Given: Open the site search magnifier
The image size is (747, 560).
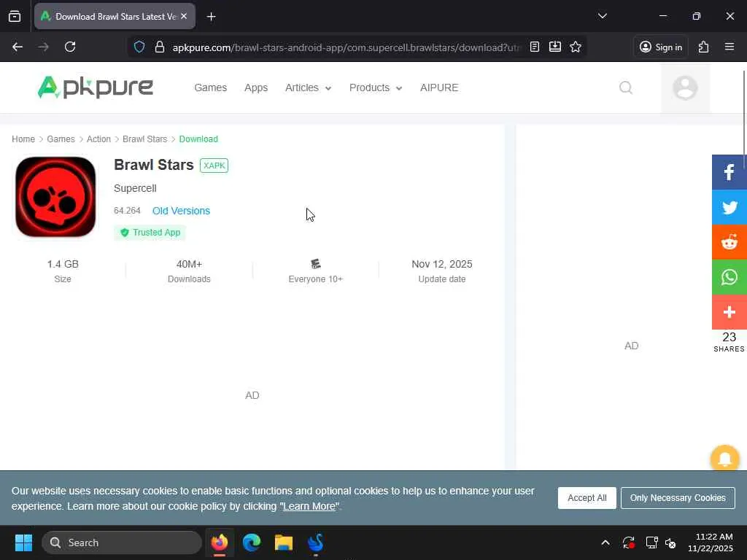Looking at the screenshot, I should tap(626, 87).
